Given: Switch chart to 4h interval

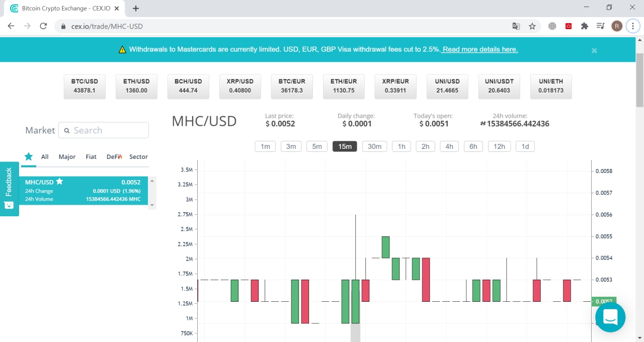Looking at the screenshot, I should (449, 146).
